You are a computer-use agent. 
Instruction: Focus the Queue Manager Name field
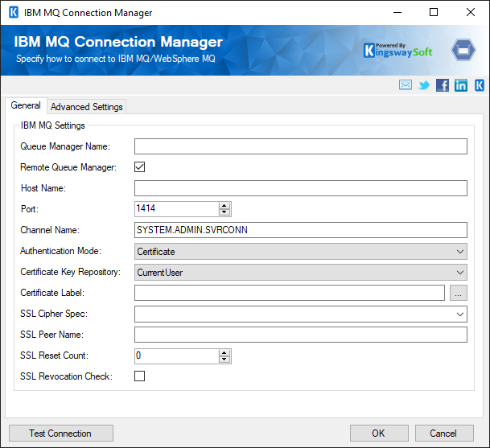(x=301, y=146)
